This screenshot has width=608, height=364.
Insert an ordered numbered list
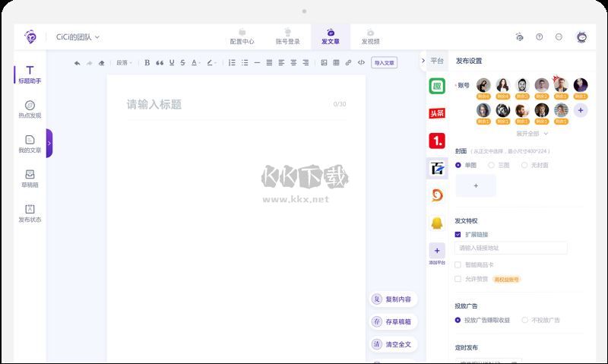(x=232, y=62)
